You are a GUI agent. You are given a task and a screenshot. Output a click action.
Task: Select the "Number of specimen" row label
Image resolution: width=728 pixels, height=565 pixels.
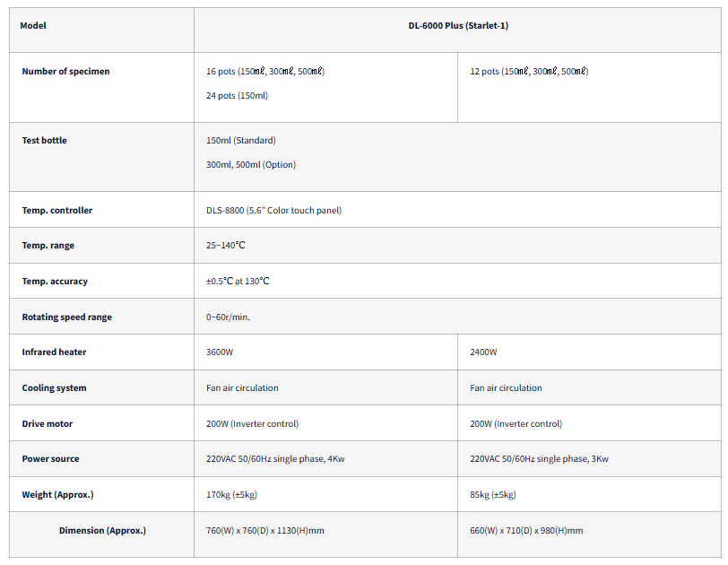65,72
